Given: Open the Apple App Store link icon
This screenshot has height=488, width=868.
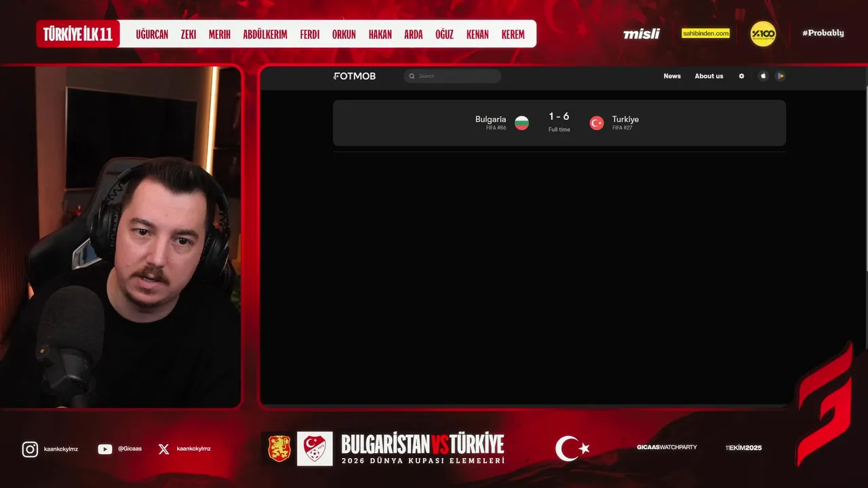Looking at the screenshot, I should click(x=763, y=76).
